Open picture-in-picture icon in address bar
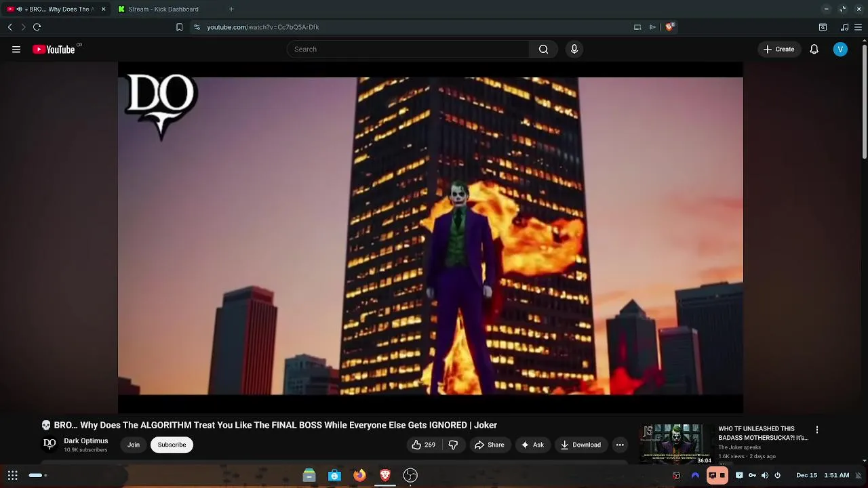 (637, 27)
